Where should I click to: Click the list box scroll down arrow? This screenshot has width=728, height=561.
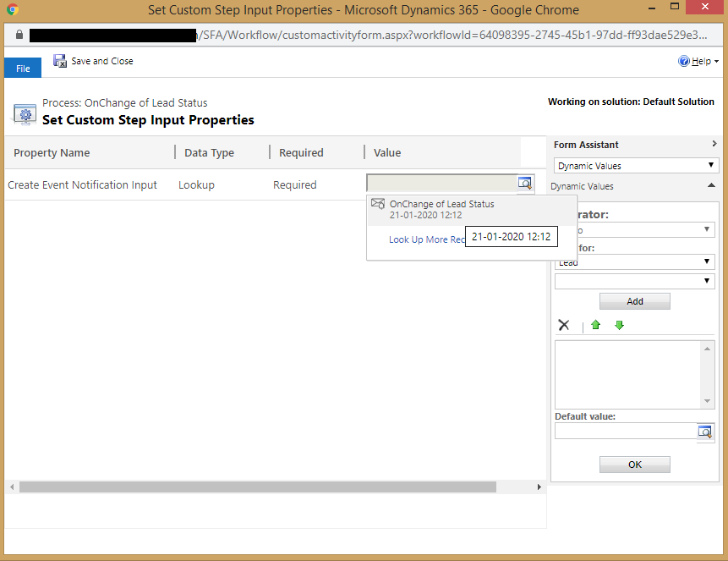707,401
